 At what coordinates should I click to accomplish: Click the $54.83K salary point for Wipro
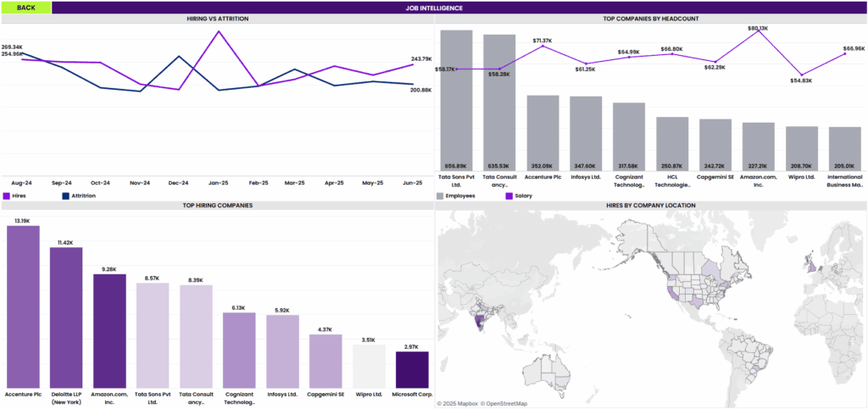tap(802, 75)
